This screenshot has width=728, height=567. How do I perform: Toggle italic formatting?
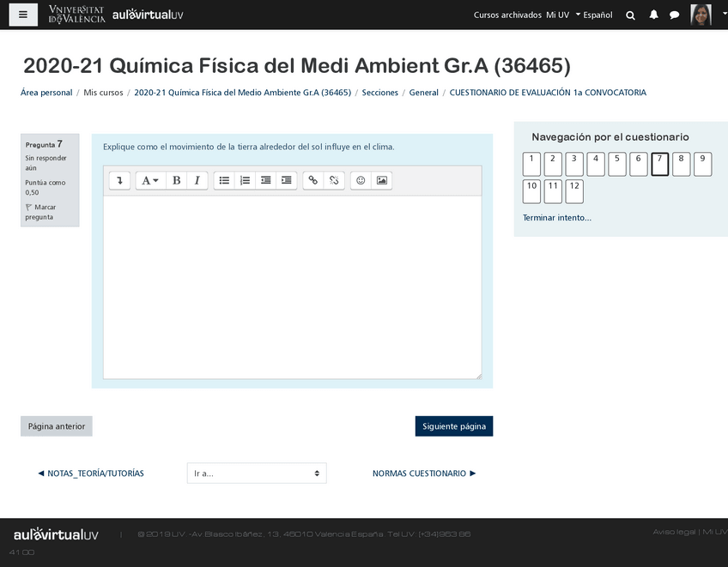[197, 180]
